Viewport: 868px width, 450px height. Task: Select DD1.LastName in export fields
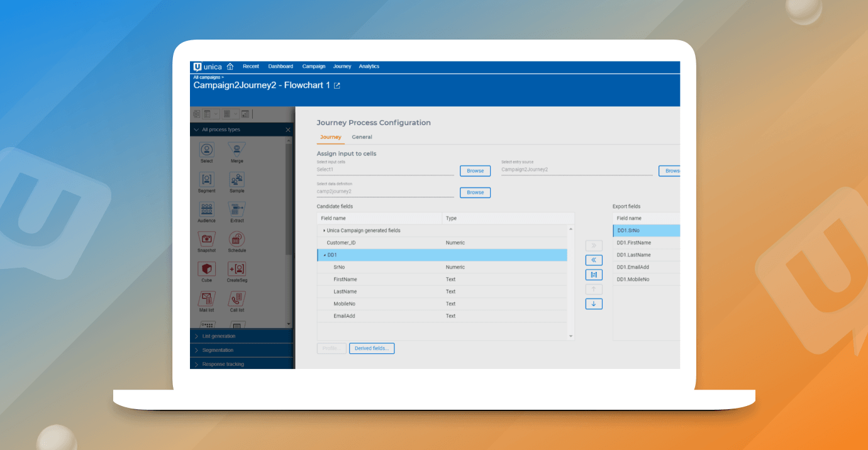[x=647, y=255]
